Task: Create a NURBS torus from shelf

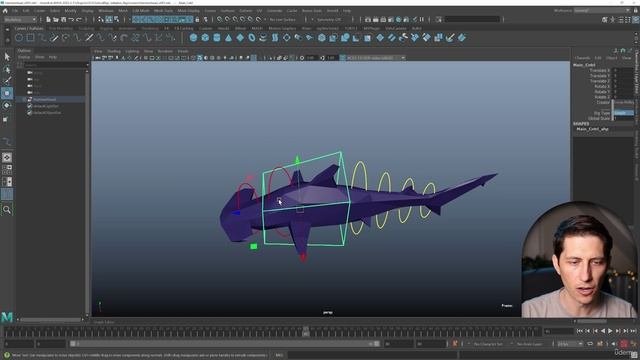Action: pyautogui.click(x=252, y=38)
